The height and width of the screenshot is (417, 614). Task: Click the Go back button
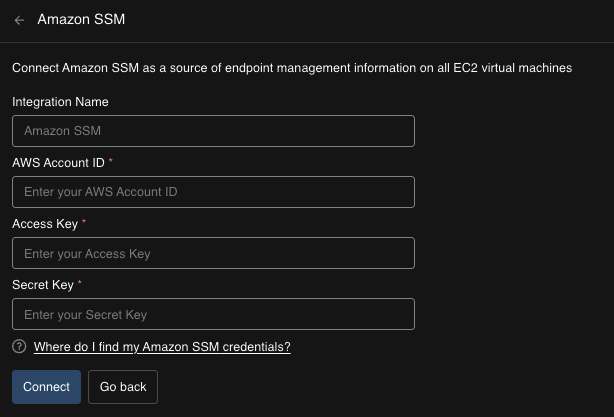(123, 387)
